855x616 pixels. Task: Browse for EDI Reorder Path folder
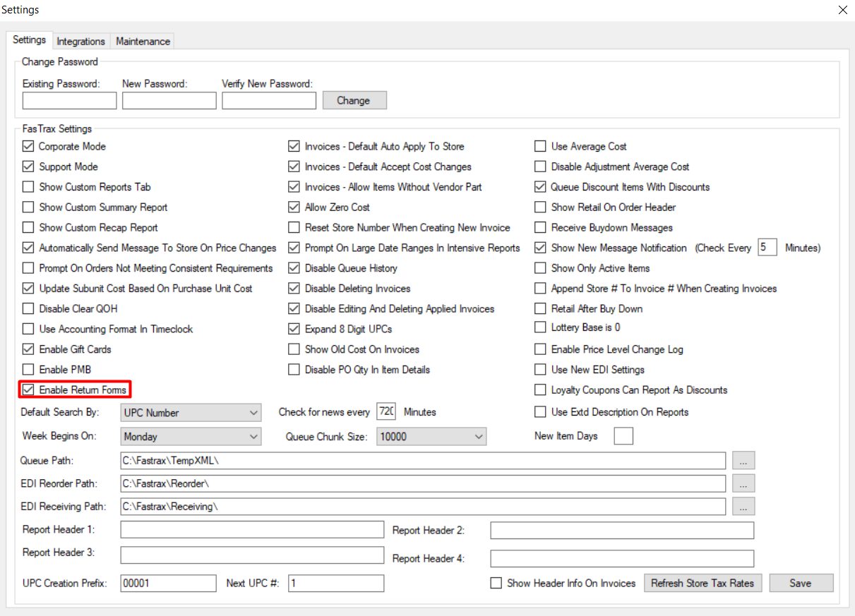click(743, 483)
